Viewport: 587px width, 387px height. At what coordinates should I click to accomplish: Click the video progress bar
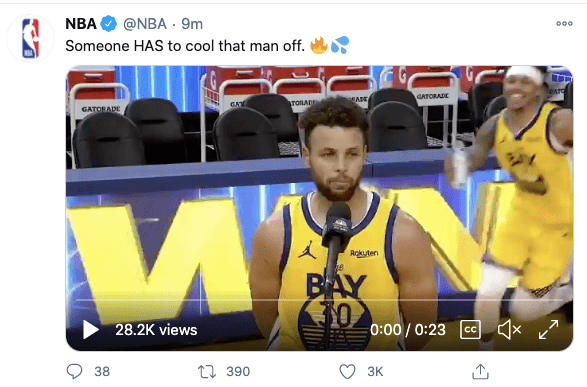319,300
